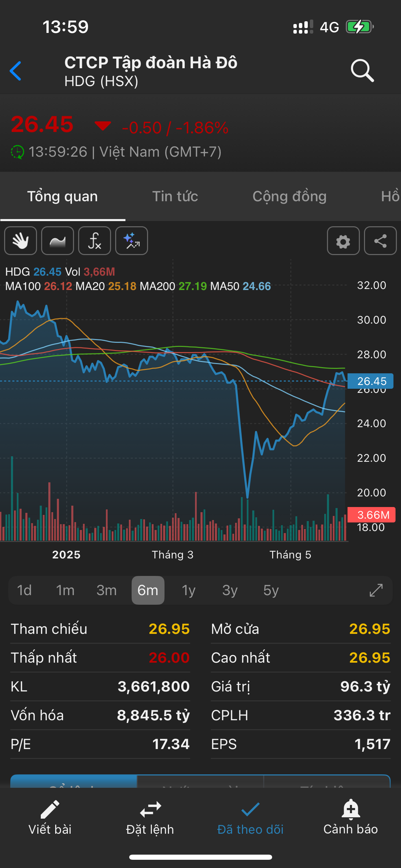Switch chart range to 3m
401x868 pixels.
coord(107,590)
